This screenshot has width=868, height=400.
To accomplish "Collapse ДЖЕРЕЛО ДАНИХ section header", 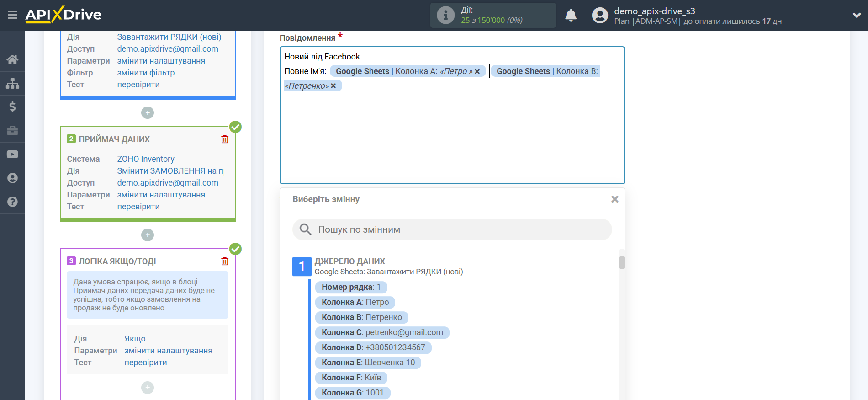I will (x=349, y=261).
